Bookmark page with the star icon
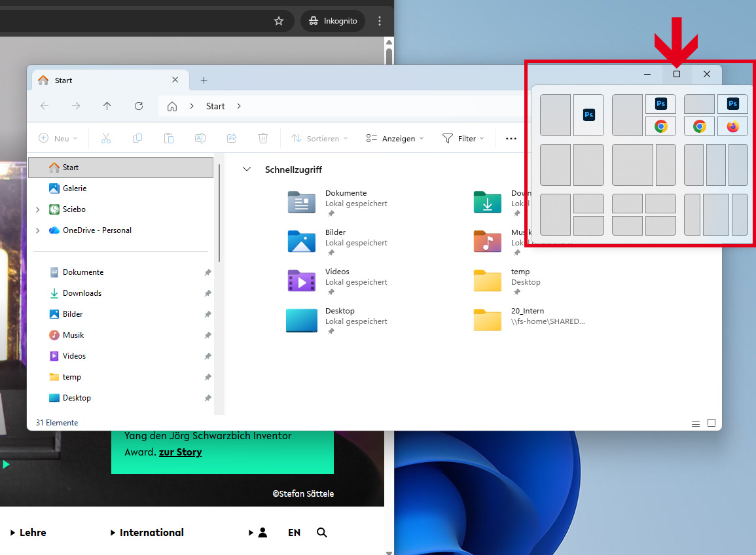The image size is (756, 555). coord(279,21)
